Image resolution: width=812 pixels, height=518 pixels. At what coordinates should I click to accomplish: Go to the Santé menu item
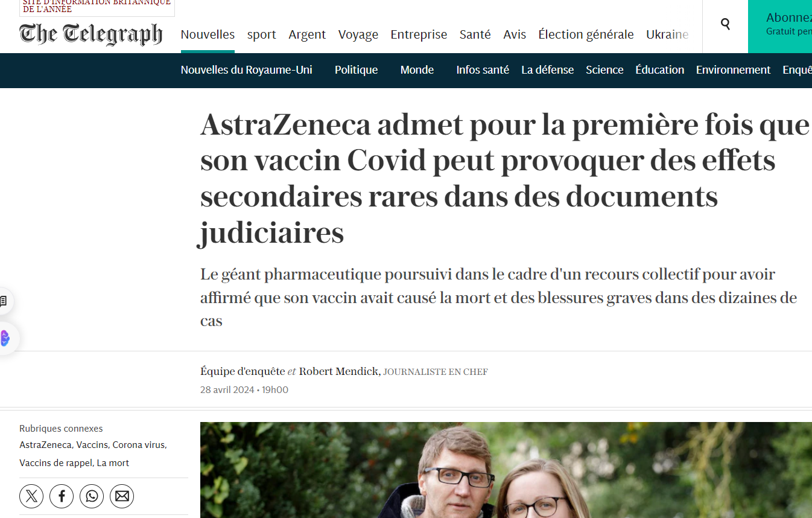(x=475, y=34)
